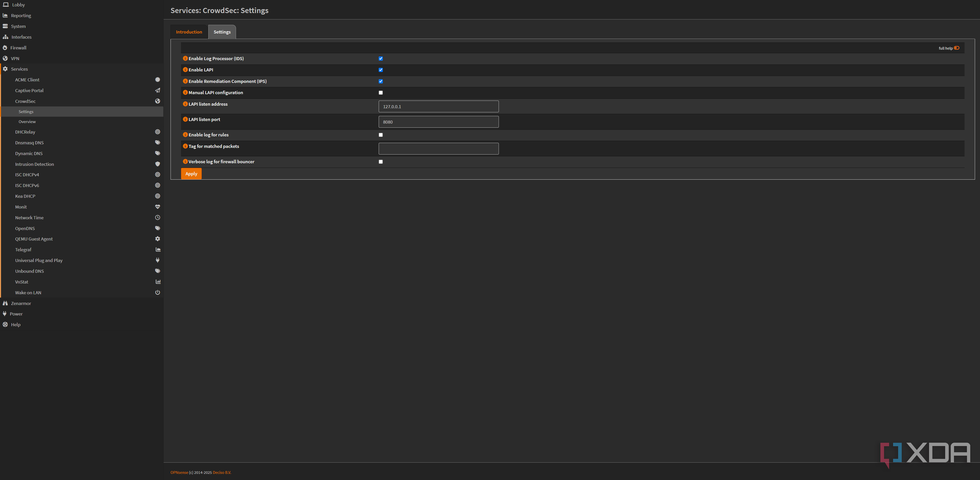The width and height of the screenshot is (980, 480).
Task: Click the Unbound DNS tags icon
Action: [157, 271]
